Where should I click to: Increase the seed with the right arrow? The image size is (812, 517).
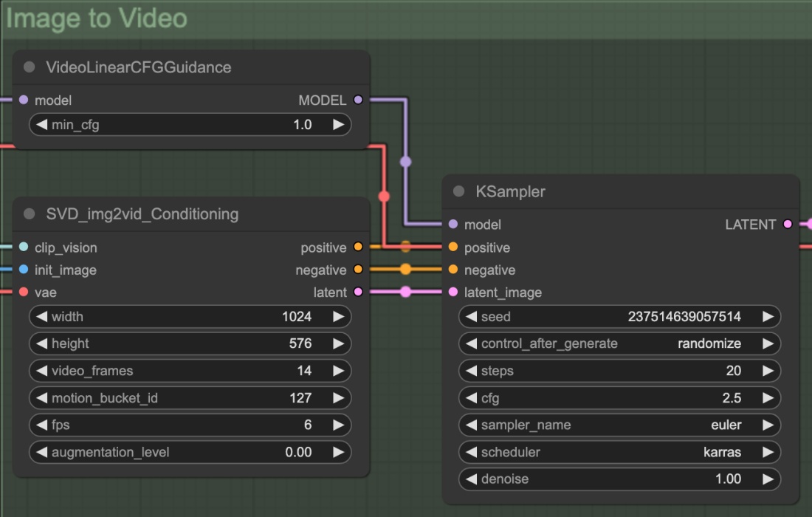click(768, 317)
